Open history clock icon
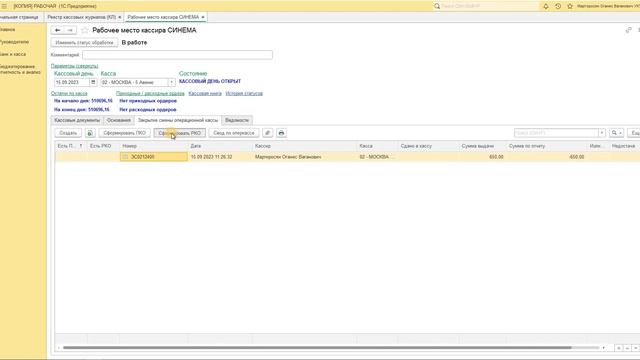 coord(558,6)
